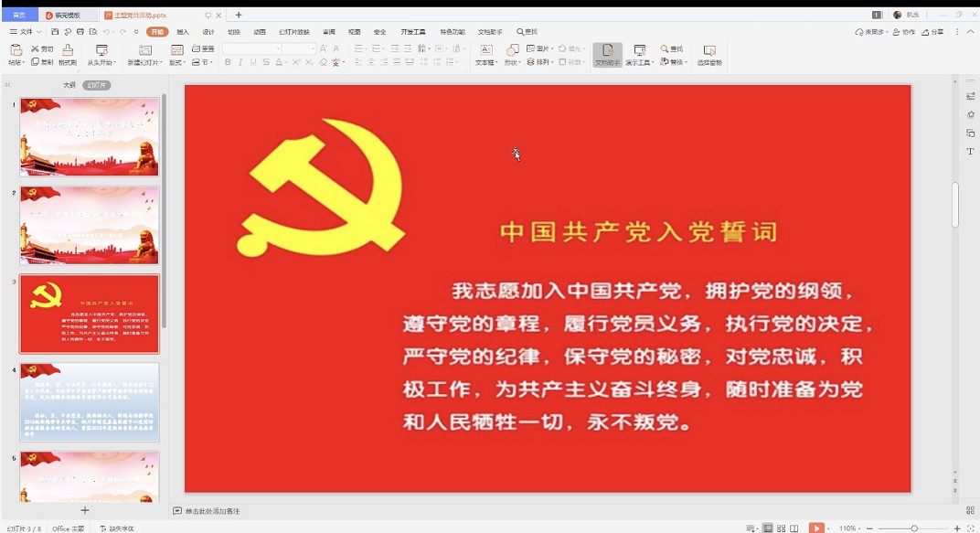Switch to reading view icon in status bar
The width and height of the screenshot is (980, 533).
794,528
